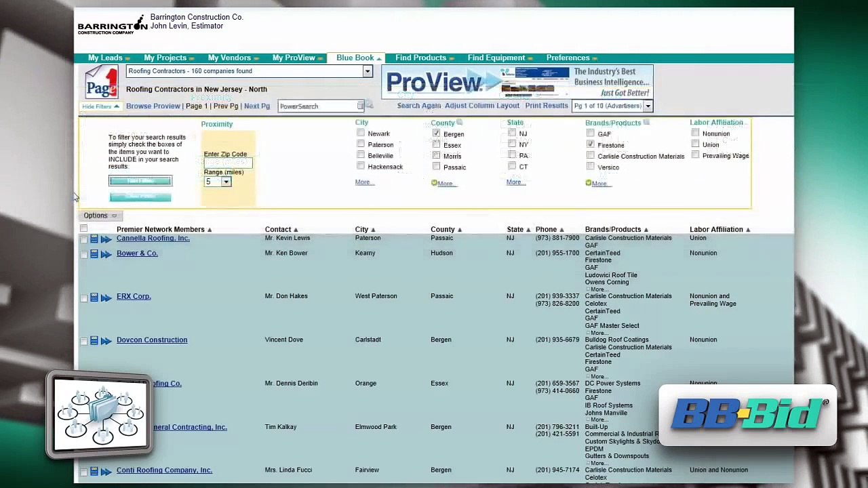Uncheck the Firestone brand filter

591,144
